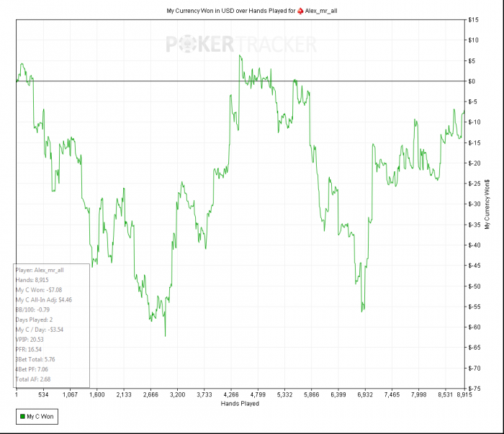This screenshot has height=434, width=504.
Task: Click the 'Total AF: 2.68' stat line
Action: pos(33,379)
